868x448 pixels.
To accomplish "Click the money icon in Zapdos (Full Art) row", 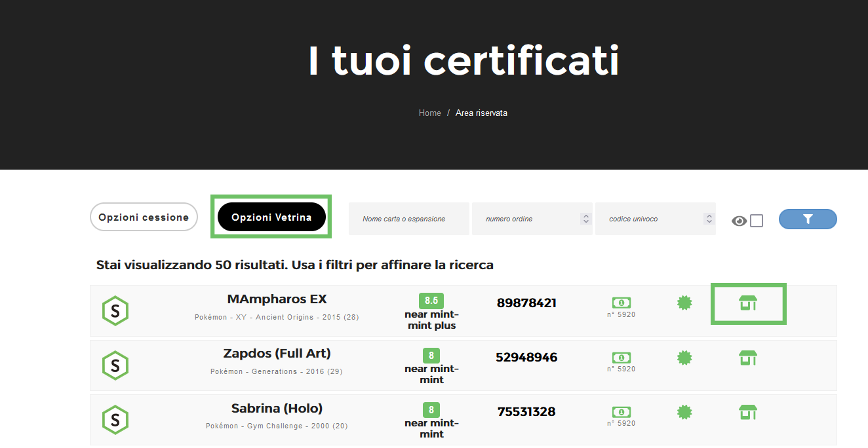I will [x=621, y=358].
